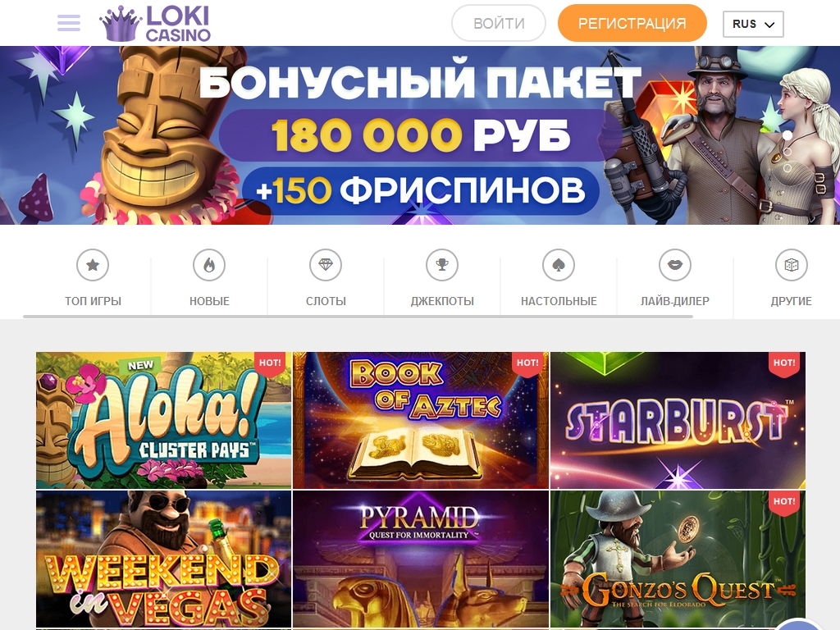840x630 pixels.
Task: Select the trophy icon for Джекпоты
Action: point(442,265)
